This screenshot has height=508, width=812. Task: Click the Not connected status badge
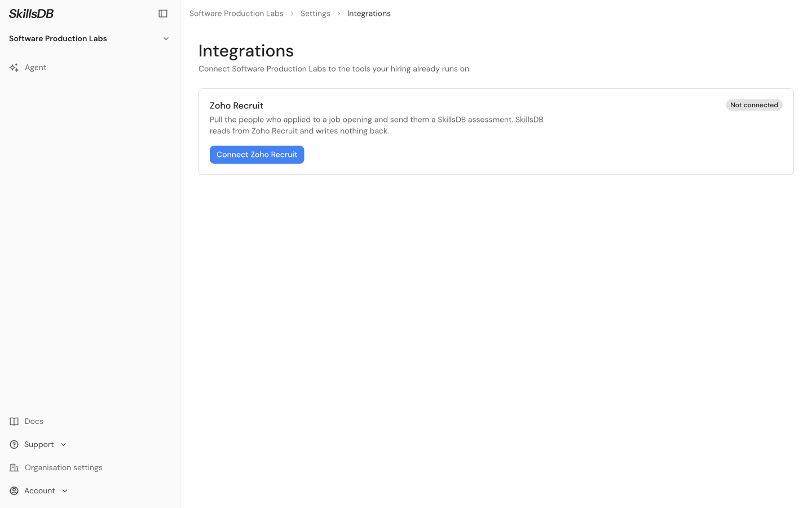tap(754, 105)
